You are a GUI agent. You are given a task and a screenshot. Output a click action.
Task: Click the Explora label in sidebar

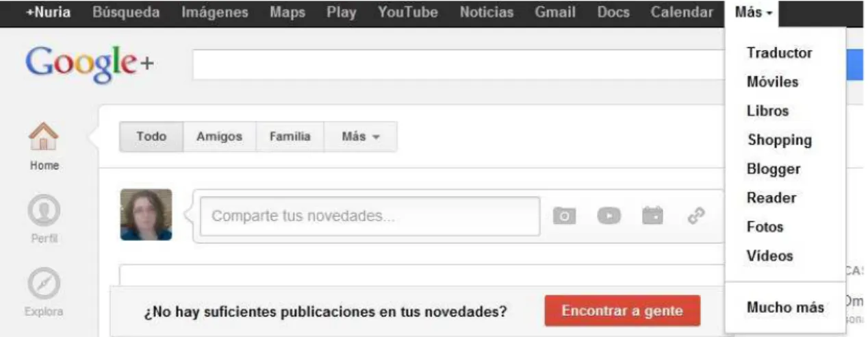click(x=44, y=312)
